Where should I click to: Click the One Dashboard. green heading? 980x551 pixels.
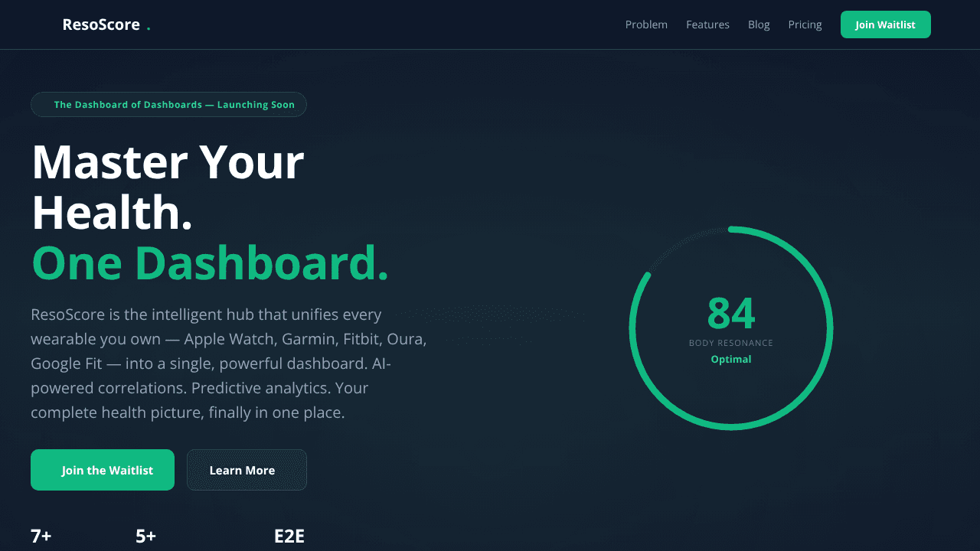click(210, 263)
